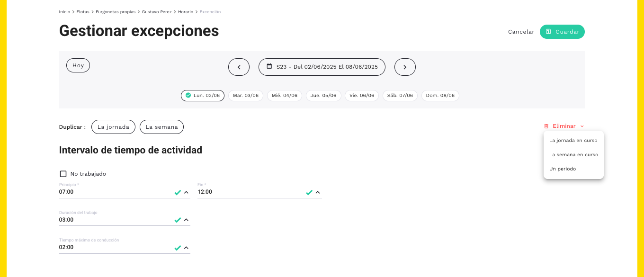This screenshot has width=644, height=277.
Task: Click the Duración del trabajo time field
Action: point(125,220)
